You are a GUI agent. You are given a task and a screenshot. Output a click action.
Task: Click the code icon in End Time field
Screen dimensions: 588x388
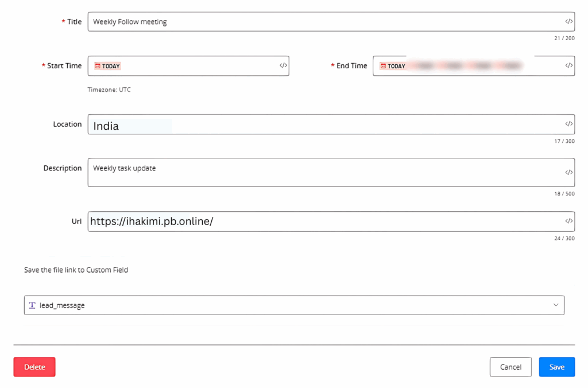point(568,66)
